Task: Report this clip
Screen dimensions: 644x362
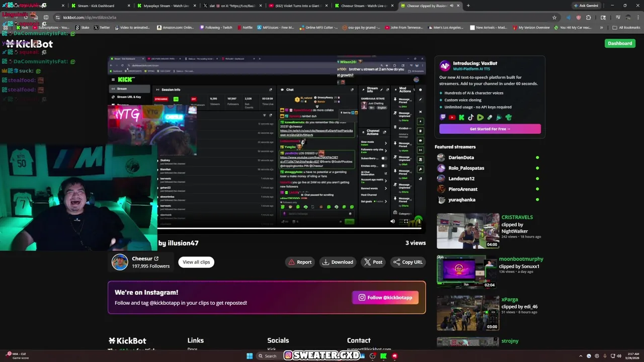Action: pos(300,262)
